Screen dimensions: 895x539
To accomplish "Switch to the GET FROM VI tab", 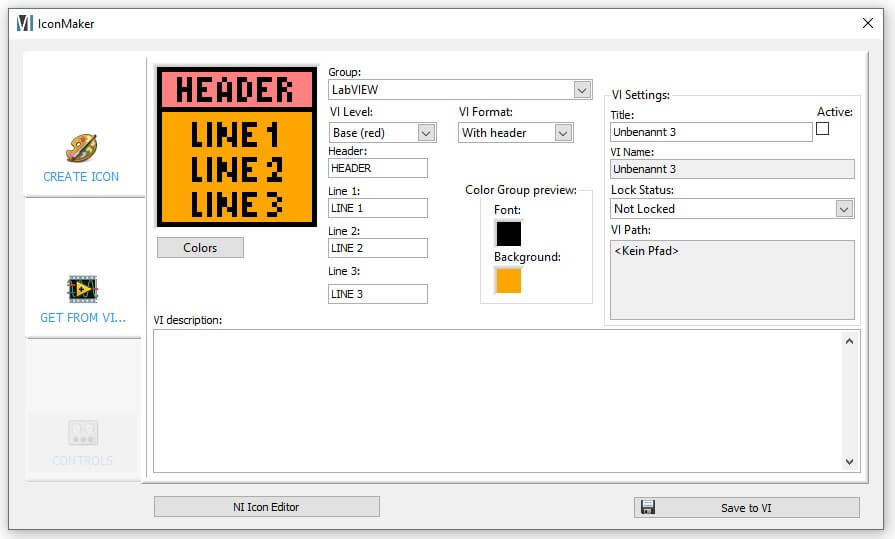I will [x=83, y=317].
